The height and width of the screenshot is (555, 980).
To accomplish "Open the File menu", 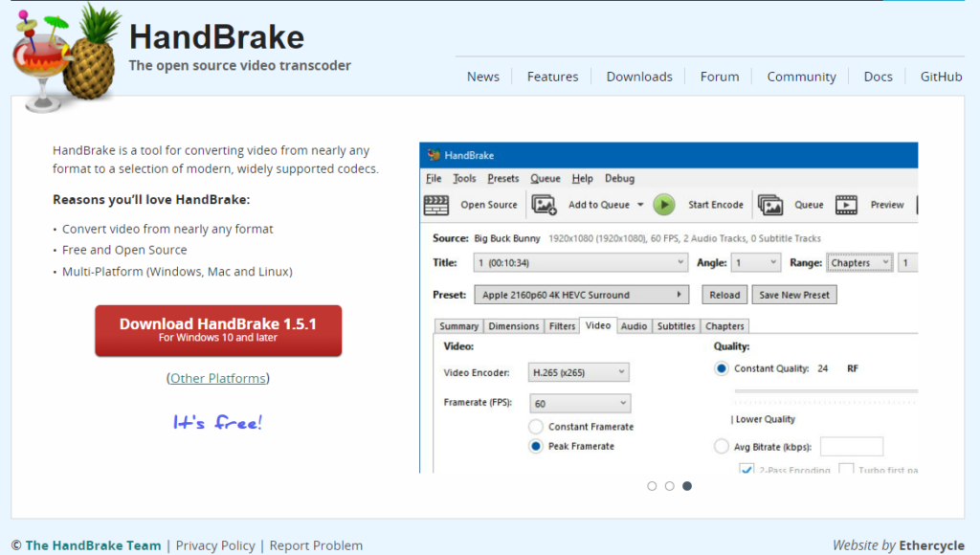I will 434,178.
